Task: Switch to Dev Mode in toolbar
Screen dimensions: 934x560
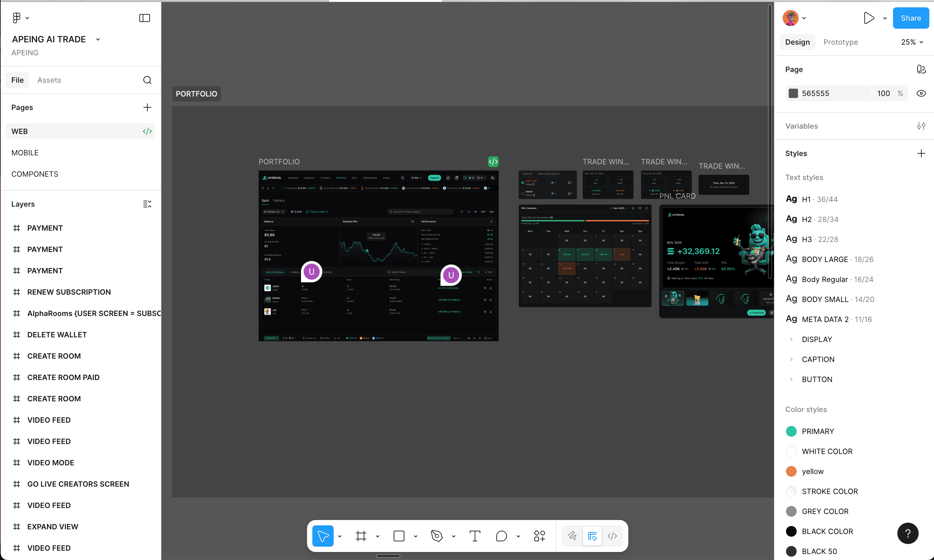Action: (612, 536)
